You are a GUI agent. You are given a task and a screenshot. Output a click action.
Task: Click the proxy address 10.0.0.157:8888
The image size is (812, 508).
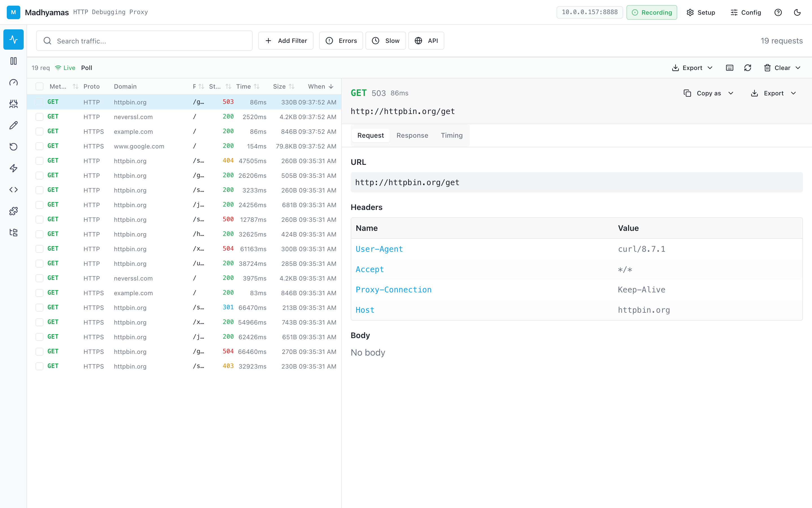coord(590,12)
